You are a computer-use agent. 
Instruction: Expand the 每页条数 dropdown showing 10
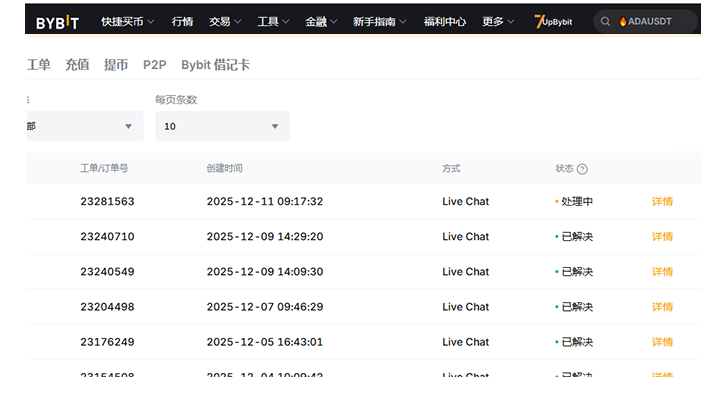222,126
